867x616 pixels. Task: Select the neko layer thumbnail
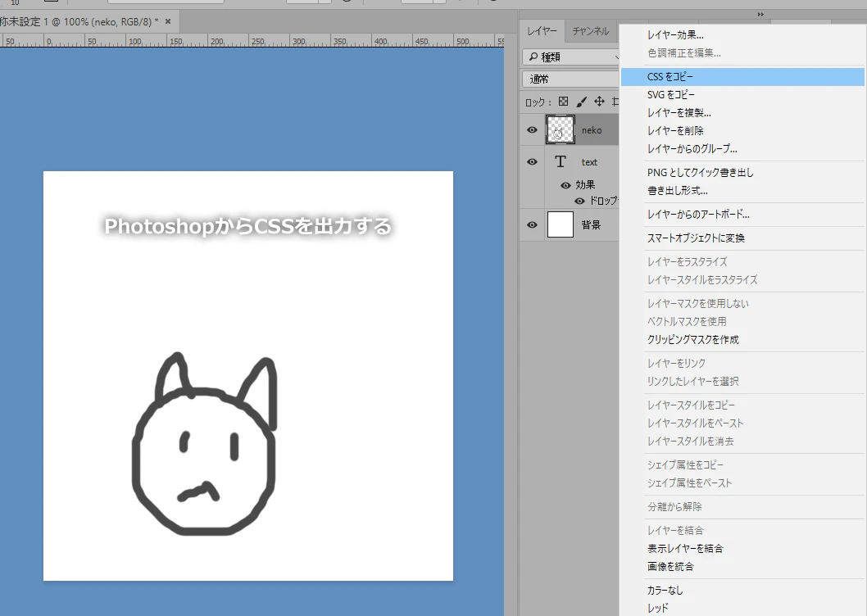pos(561,130)
